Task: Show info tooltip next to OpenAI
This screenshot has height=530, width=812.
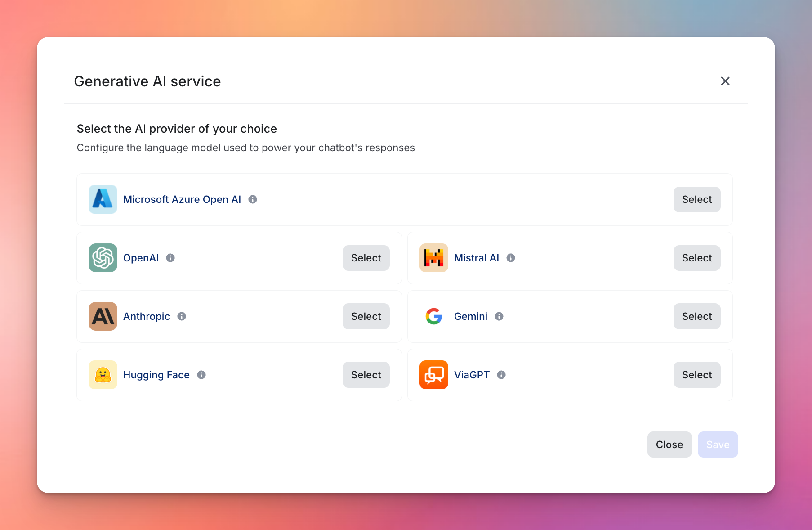Action: pyautogui.click(x=170, y=258)
